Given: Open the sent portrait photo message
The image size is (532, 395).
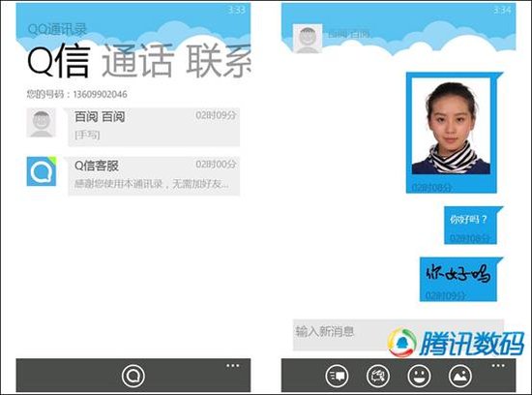Looking at the screenshot, I should tap(452, 133).
